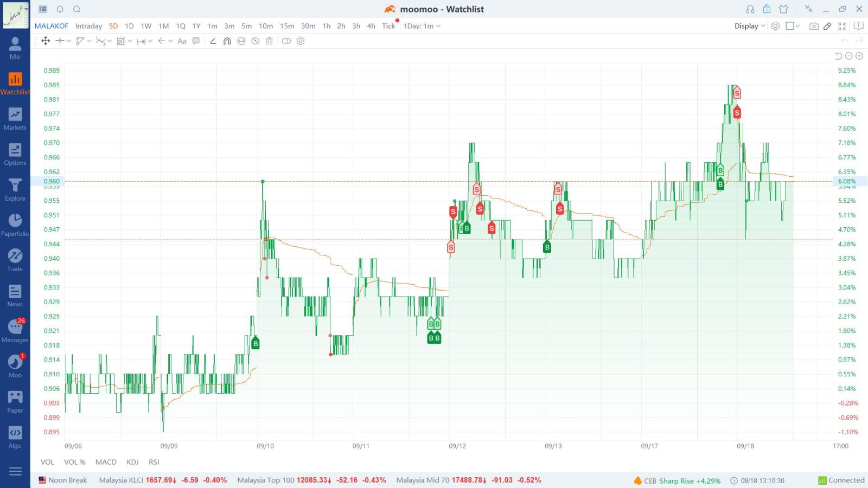868x488 pixels.
Task: Click the B marker at the 09/13 open
Action: coord(547,247)
